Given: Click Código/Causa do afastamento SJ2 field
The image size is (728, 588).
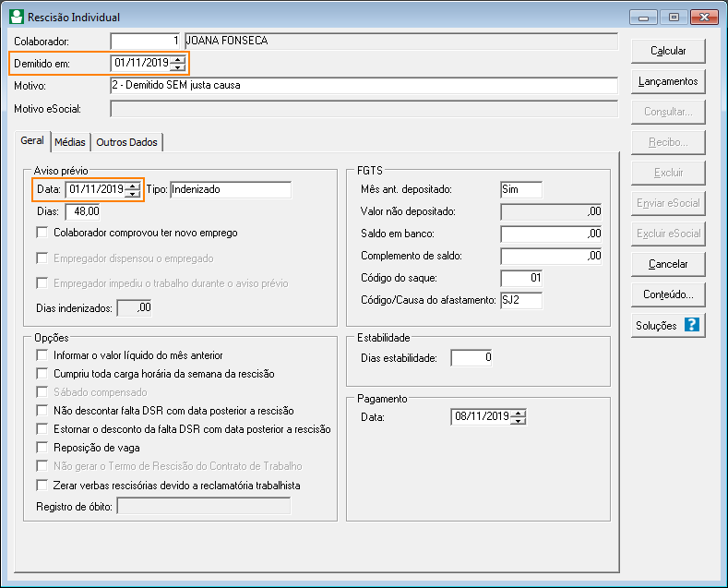Looking at the screenshot, I should [x=521, y=301].
